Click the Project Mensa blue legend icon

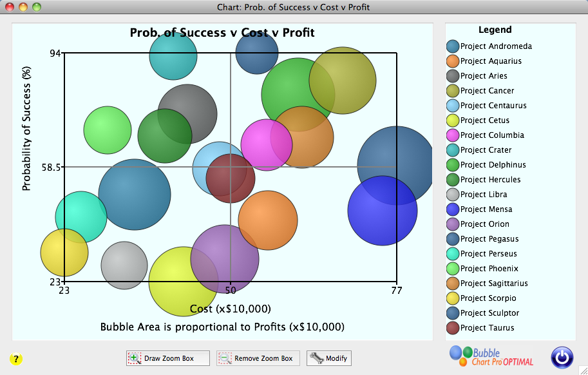453,209
